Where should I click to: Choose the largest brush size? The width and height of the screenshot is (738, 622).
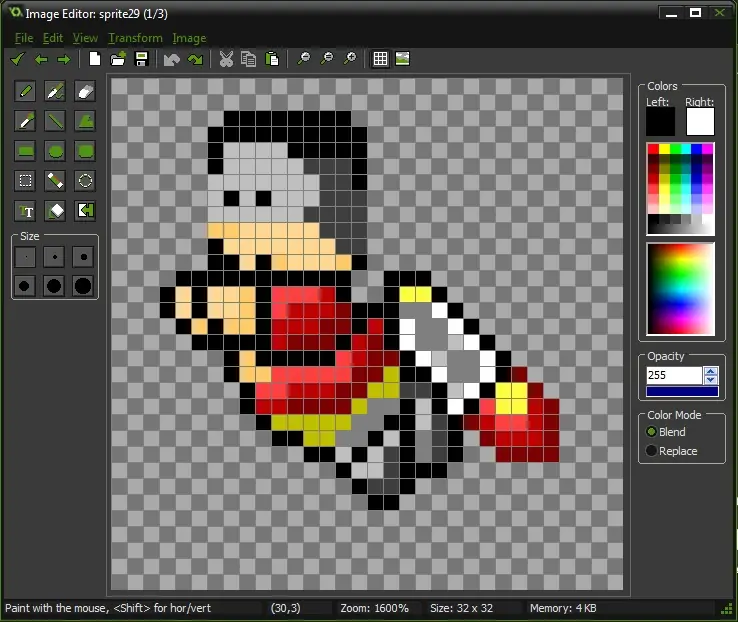[x=83, y=286]
